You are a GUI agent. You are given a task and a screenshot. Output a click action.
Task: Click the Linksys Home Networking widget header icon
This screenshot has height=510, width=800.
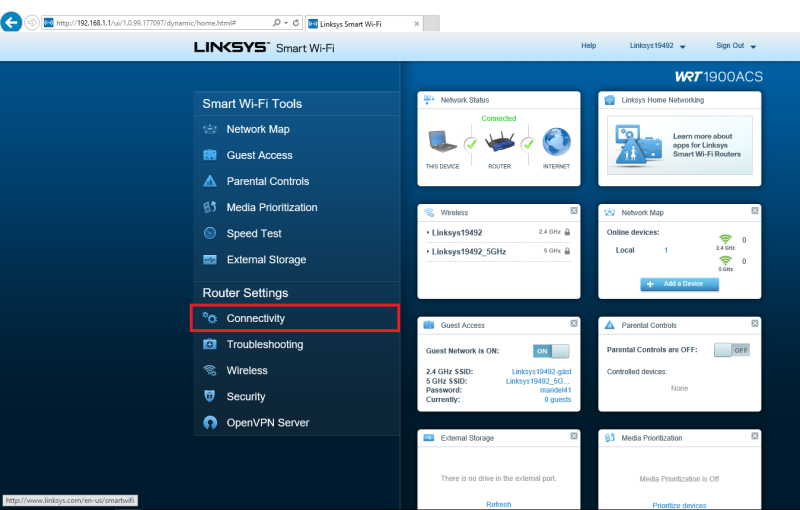pyautogui.click(x=610, y=100)
